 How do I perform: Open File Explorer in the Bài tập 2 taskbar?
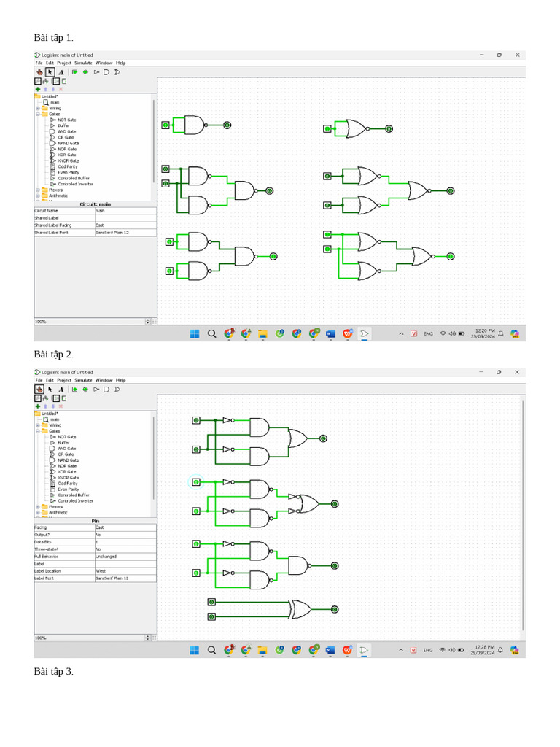pyautogui.click(x=262, y=650)
